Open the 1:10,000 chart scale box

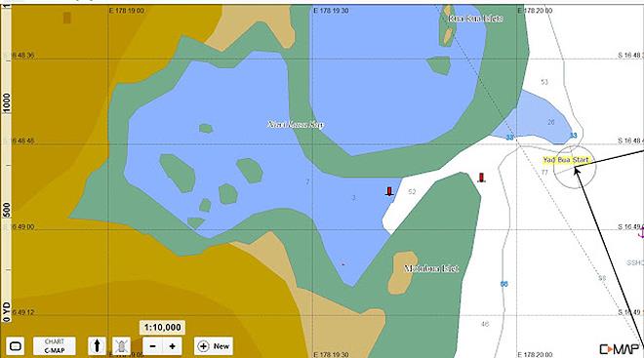(162, 327)
